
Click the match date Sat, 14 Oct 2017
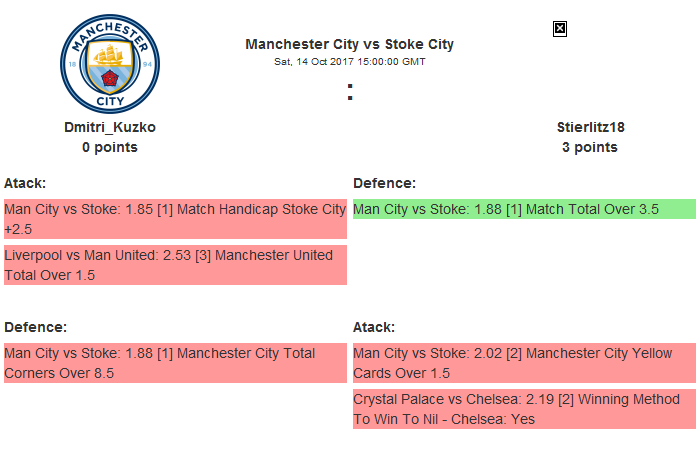[x=349, y=62]
